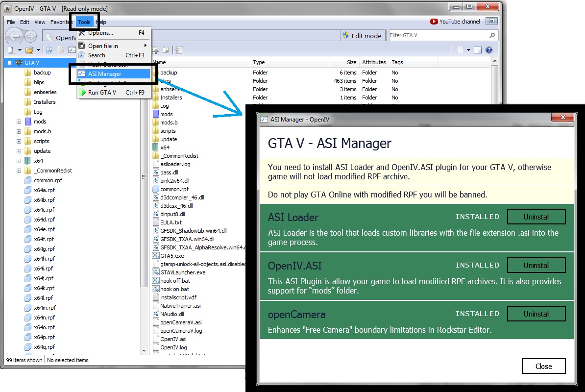
Task: Open the File menu
Action: (11, 22)
